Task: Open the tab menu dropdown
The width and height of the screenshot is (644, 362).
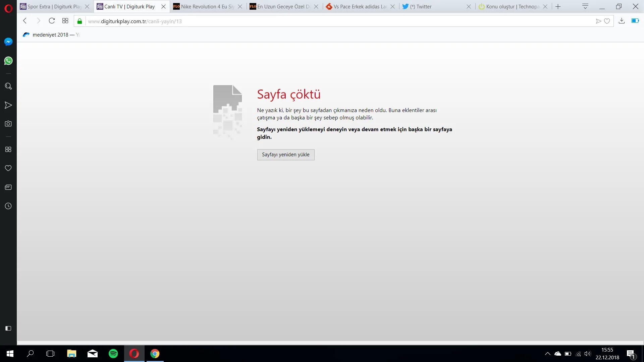Action: click(585, 6)
